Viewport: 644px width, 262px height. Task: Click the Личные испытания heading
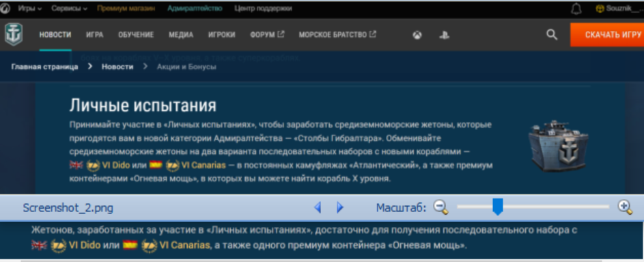click(143, 106)
